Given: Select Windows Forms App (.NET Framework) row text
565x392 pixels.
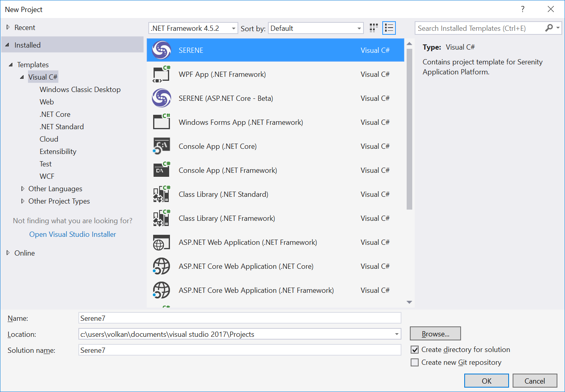Looking at the screenshot, I should pos(241,122).
